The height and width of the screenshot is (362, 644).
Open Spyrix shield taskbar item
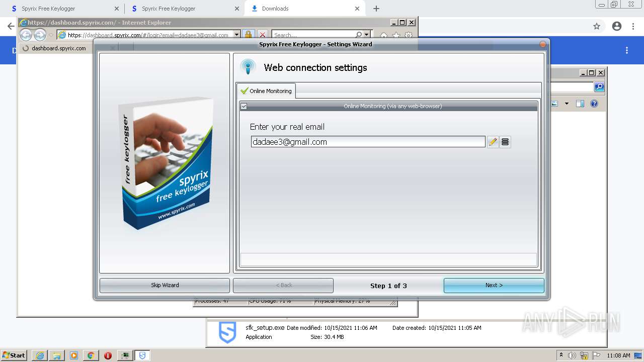click(x=142, y=355)
